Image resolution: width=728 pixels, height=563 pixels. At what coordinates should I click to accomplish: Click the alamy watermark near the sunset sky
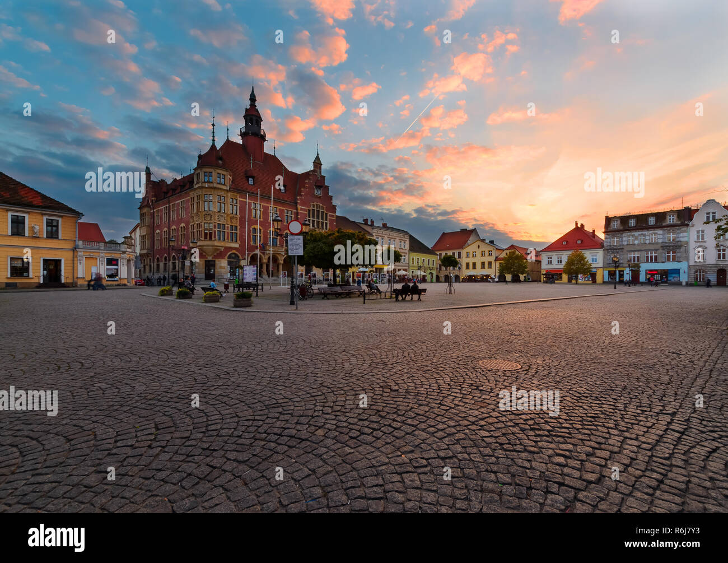click(x=614, y=183)
